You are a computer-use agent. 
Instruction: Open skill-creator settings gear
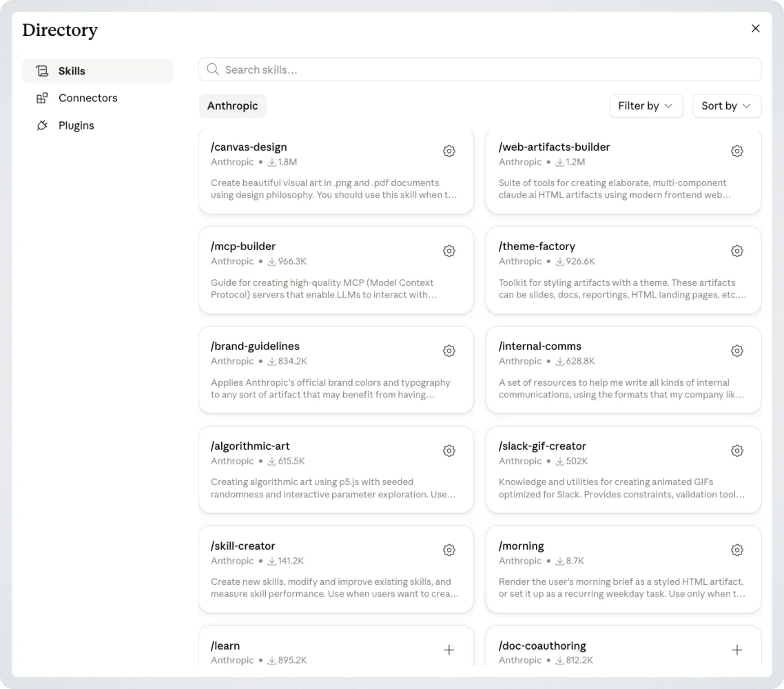tap(449, 550)
